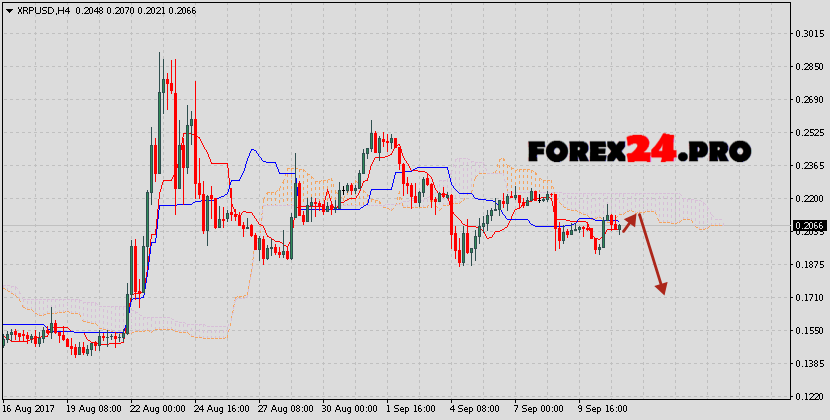Click the 0.2850 price axis label
This screenshot has height=420, width=830.
coord(809,67)
